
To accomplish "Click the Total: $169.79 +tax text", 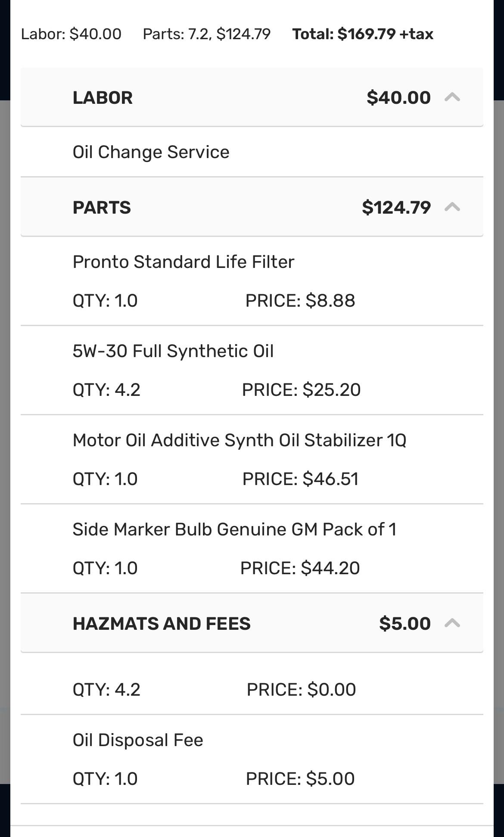I will click(362, 34).
